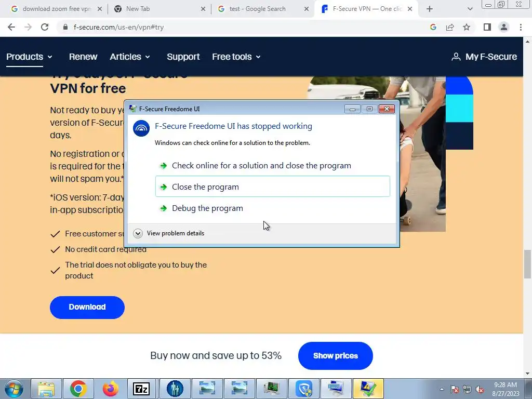Viewport: 532px width, 399px height.
Task: Close the 'download zoom free vpn' tab
Action: pos(99,9)
